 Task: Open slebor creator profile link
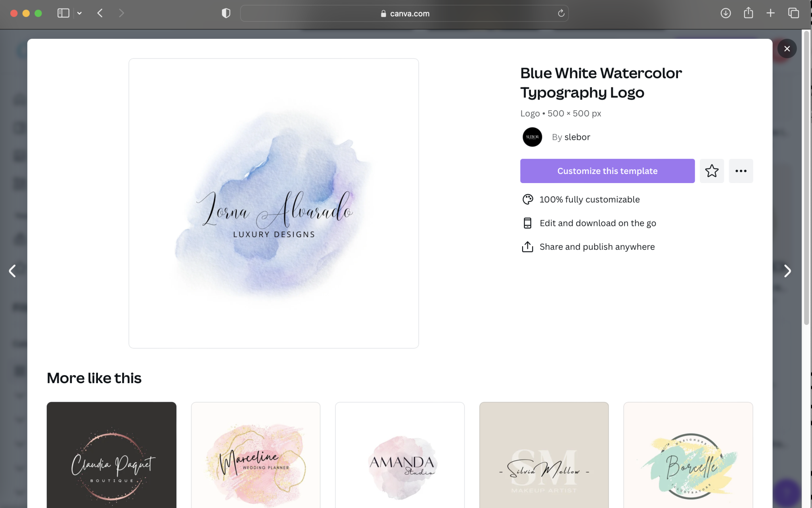pos(577,137)
